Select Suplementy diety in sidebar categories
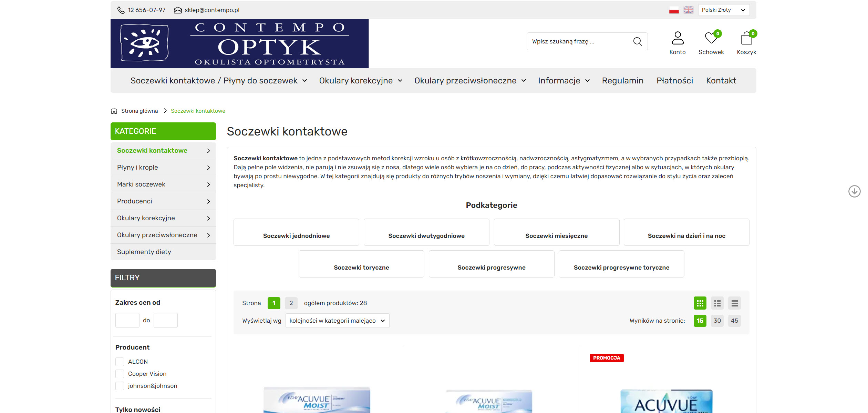868x413 pixels. click(144, 252)
